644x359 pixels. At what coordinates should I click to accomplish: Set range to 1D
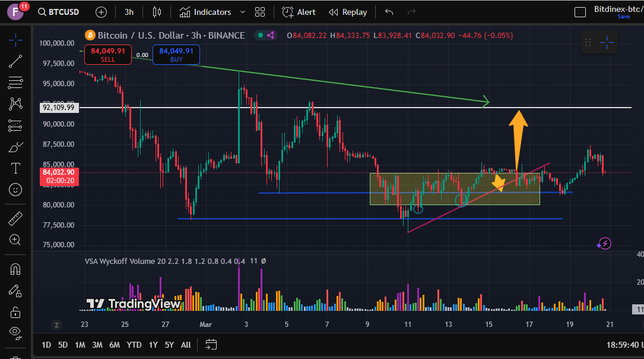tap(46, 345)
